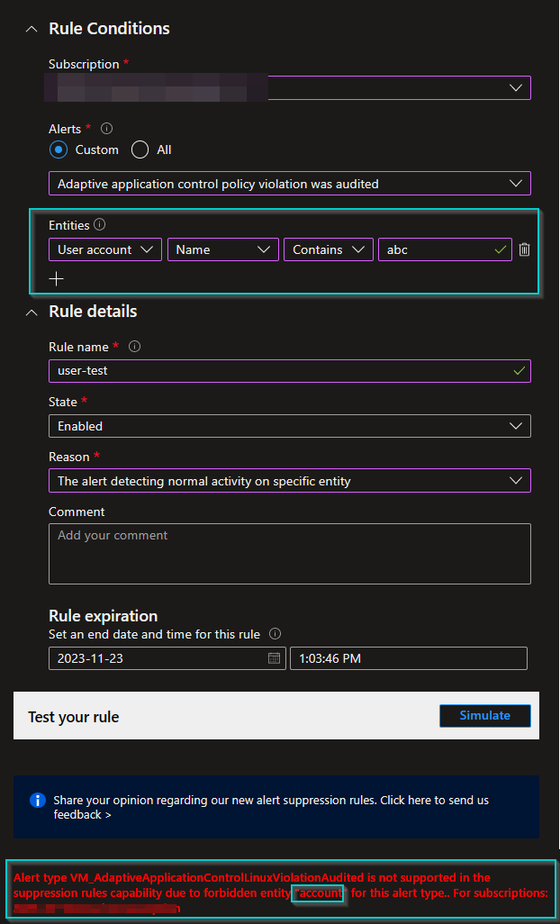Select the Custom alerts radio button
Screen dimensions: 560x924
[x=58, y=149]
